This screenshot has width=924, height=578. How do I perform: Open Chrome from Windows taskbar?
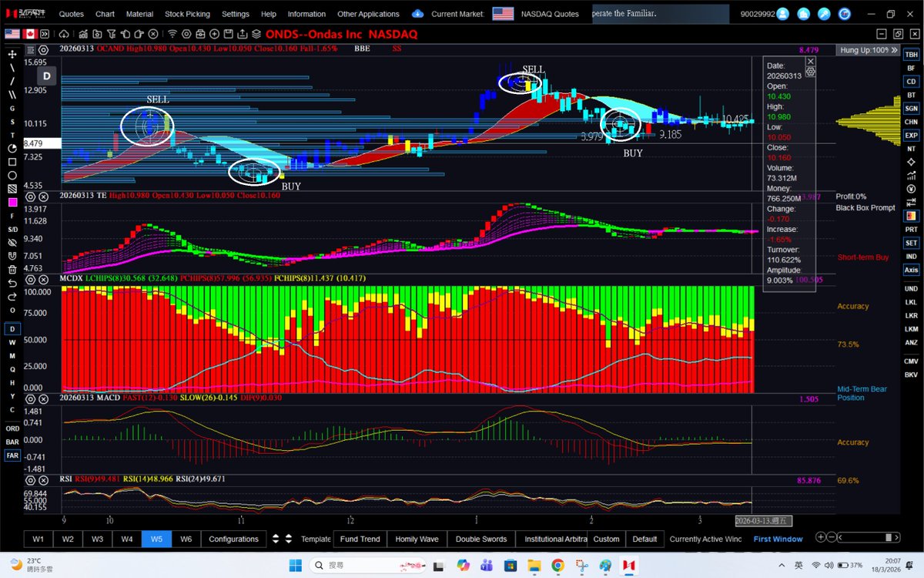[557, 566]
